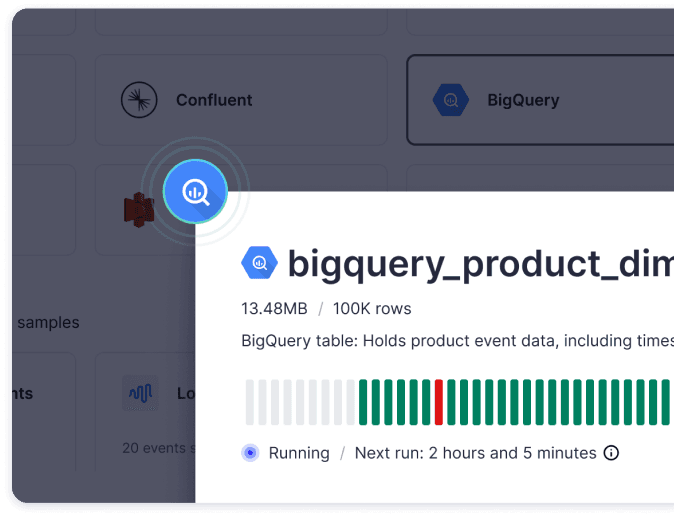Click the pulsing BigQuery circle icon

click(196, 191)
